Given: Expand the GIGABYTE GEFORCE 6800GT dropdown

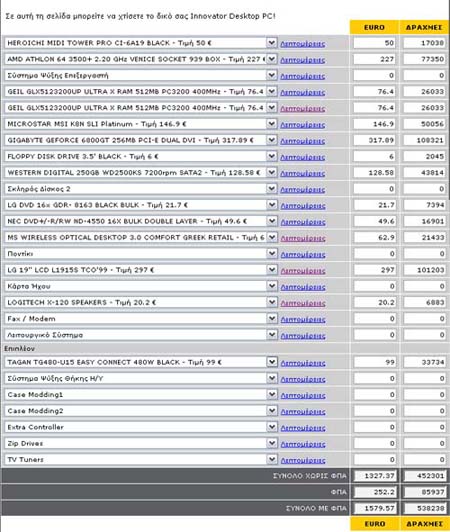Looking at the screenshot, I should 141,140.
